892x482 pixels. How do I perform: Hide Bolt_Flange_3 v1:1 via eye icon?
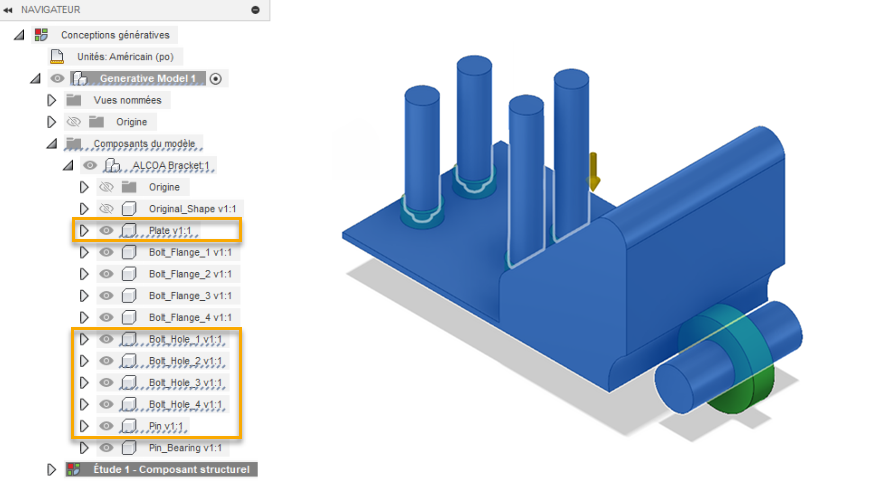pyautogui.click(x=106, y=295)
